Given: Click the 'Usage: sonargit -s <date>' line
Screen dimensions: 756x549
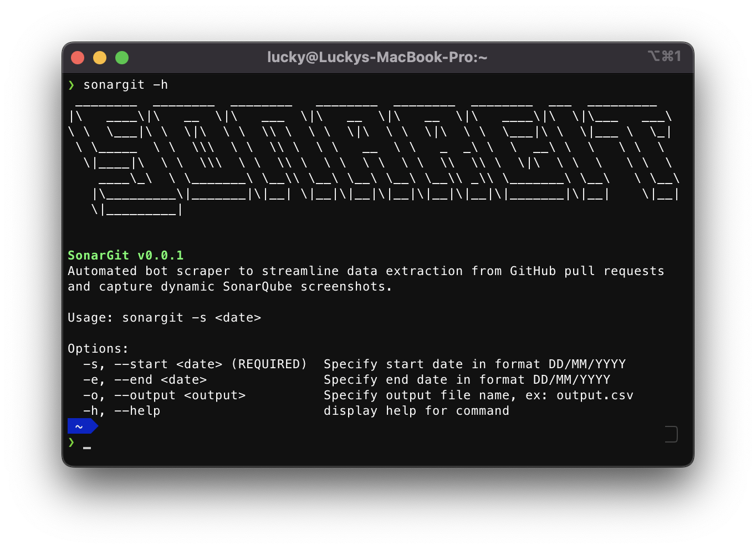Looking at the screenshot, I should point(164,318).
